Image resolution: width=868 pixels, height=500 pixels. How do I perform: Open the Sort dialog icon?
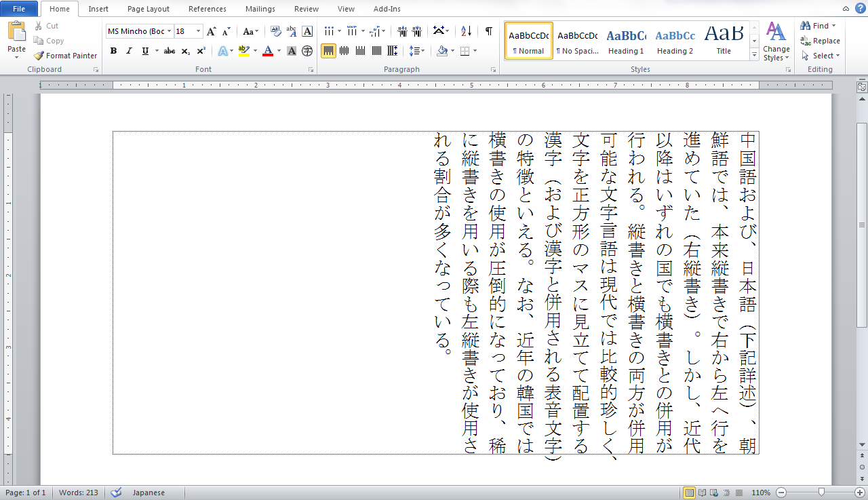465,31
